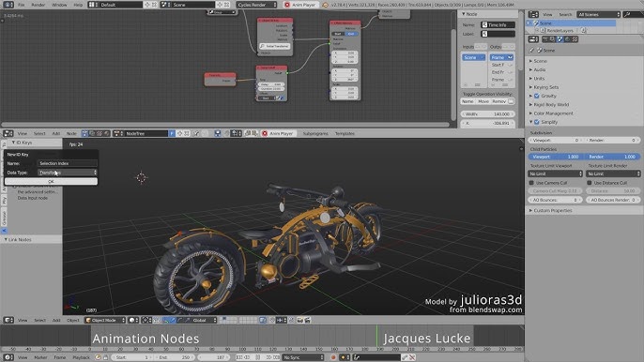The height and width of the screenshot is (362, 644).
Task: Open the Data Type dropdown in New ID Key
Action: 68,173
